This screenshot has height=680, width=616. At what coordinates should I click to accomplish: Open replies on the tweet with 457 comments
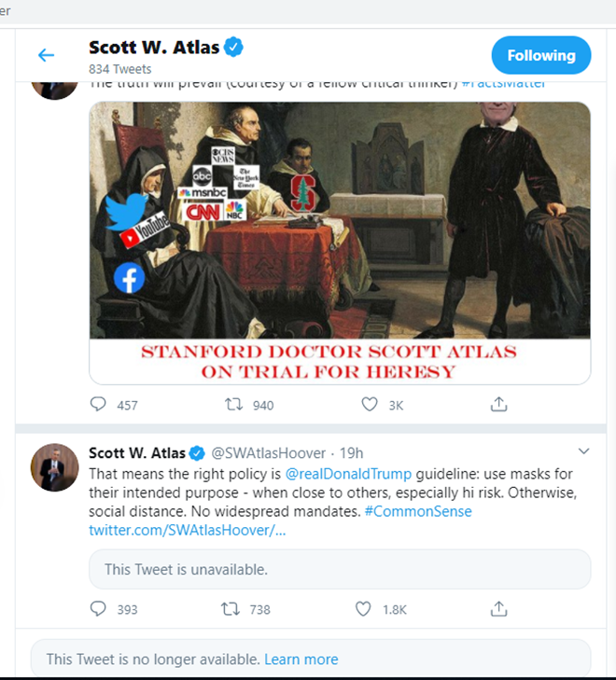[x=98, y=404]
